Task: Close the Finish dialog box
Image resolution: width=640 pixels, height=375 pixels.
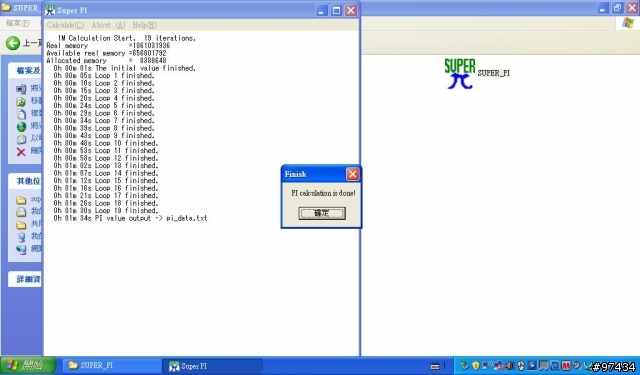Action: (353, 174)
